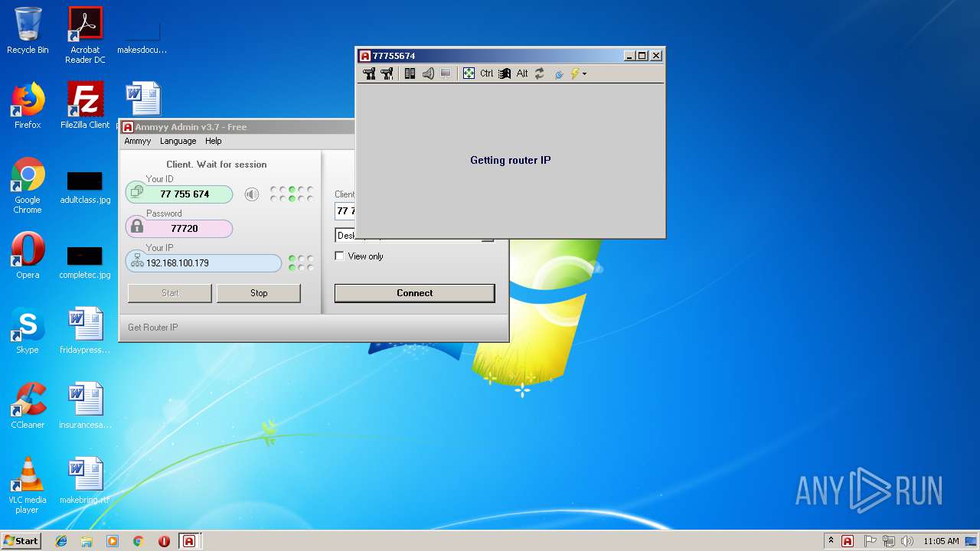Open Windows Explorer folder in taskbar

[87, 541]
